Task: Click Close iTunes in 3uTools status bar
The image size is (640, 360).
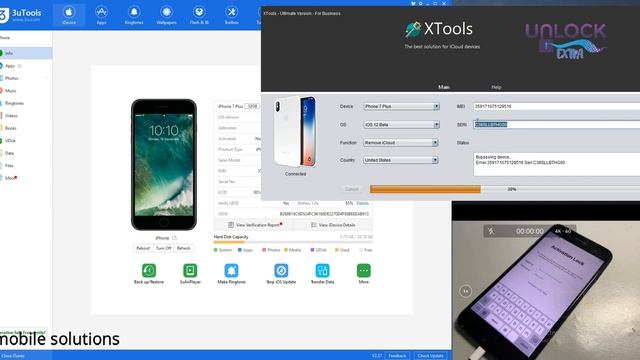Action: 13,356
